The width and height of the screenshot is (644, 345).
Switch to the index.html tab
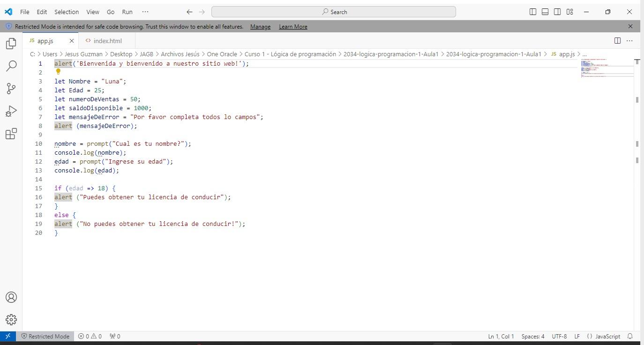point(107,41)
